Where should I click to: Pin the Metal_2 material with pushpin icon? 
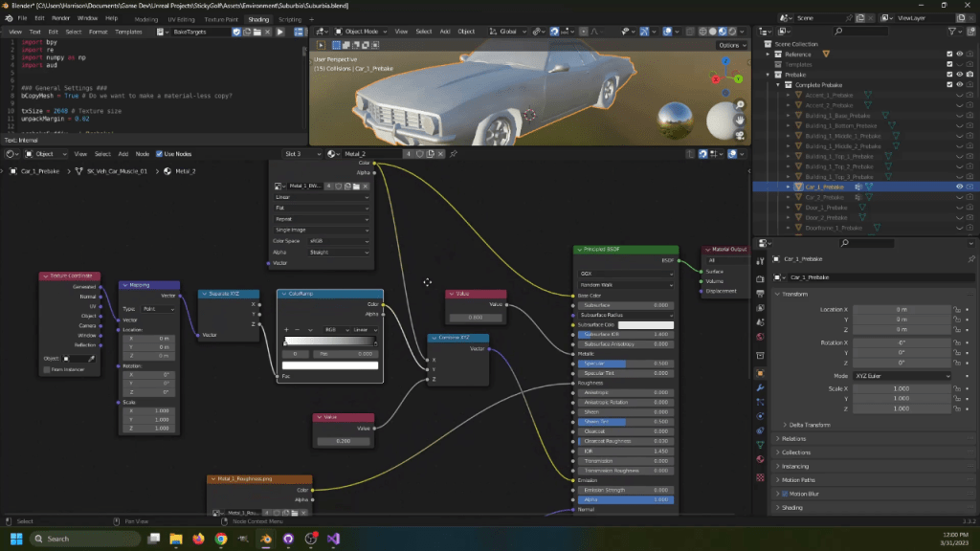pos(455,154)
